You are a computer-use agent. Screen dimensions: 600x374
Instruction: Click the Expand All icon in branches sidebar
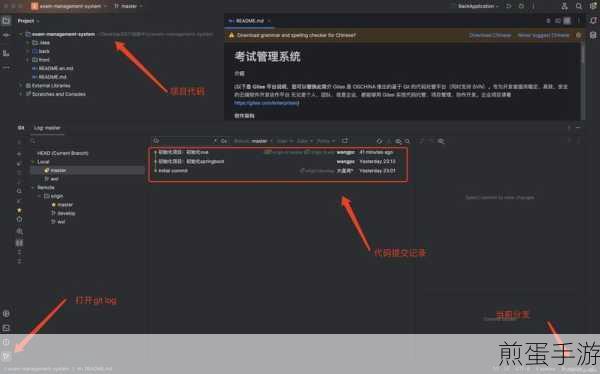tap(20, 252)
